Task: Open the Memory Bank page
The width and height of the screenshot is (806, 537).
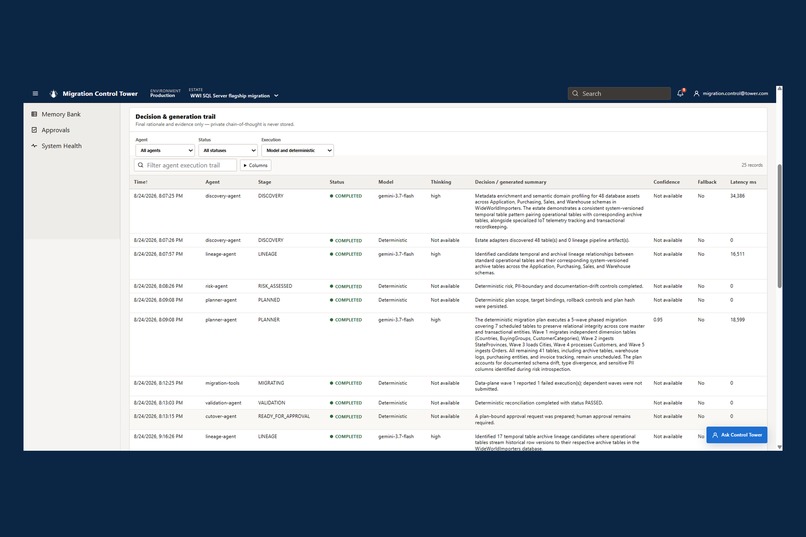Action: tap(61, 114)
